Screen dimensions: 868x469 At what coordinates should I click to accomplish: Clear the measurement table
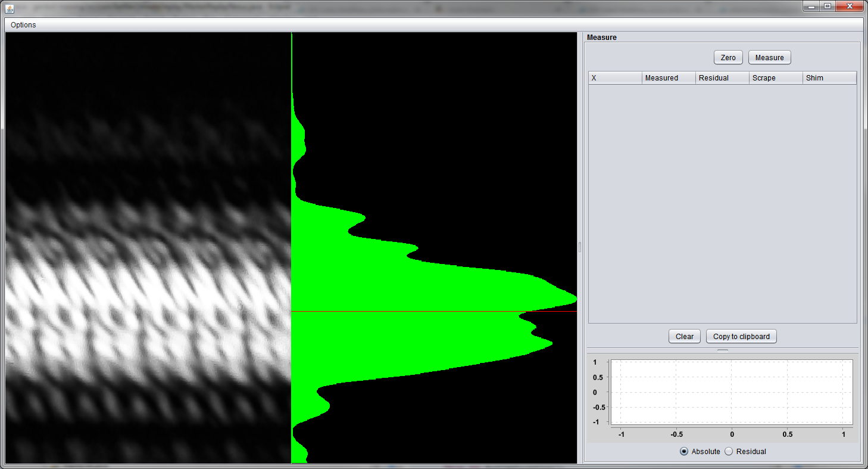[x=684, y=337]
